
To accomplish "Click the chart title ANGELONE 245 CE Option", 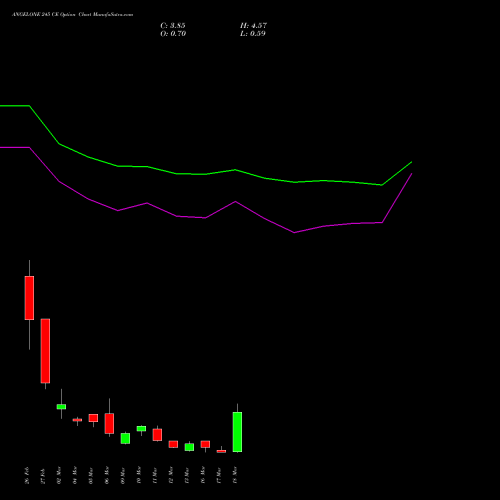I will 44,15.
